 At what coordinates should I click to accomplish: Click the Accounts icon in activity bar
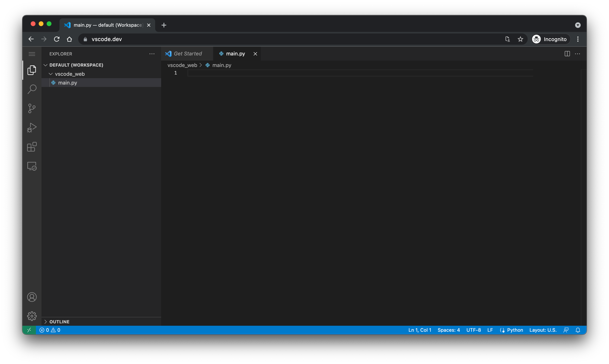tap(32, 297)
